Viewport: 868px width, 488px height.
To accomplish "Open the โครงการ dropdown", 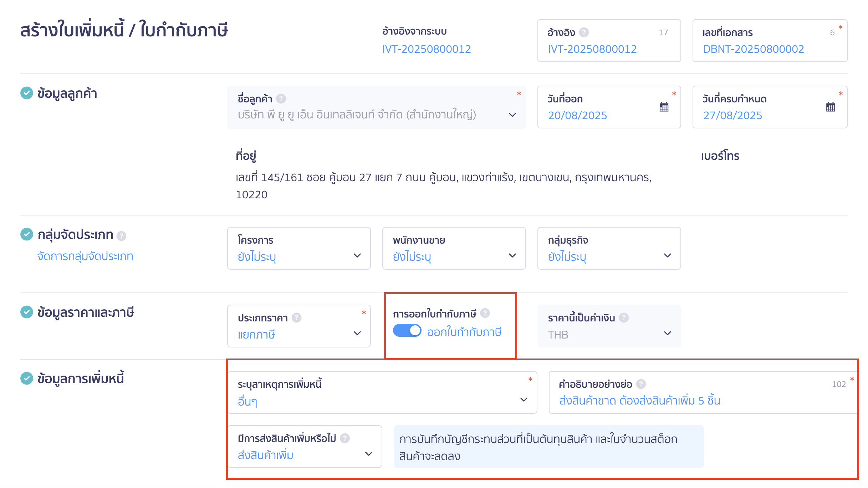I will pyautogui.click(x=299, y=248).
